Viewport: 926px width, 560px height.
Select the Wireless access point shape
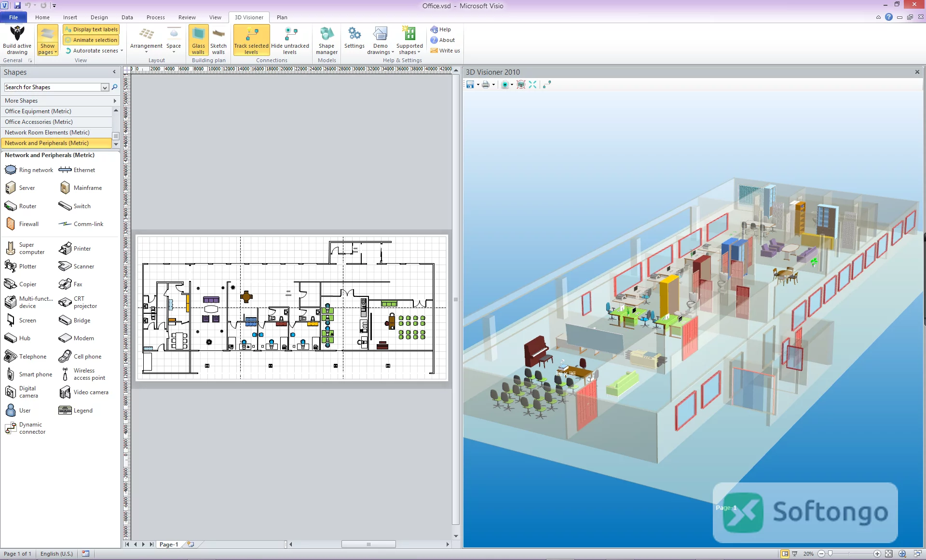point(82,374)
